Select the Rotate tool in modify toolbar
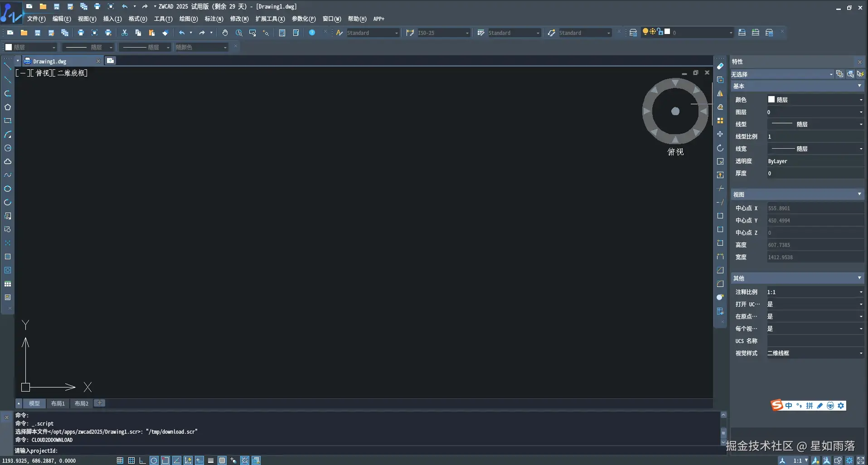The image size is (868, 465). coord(720,148)
